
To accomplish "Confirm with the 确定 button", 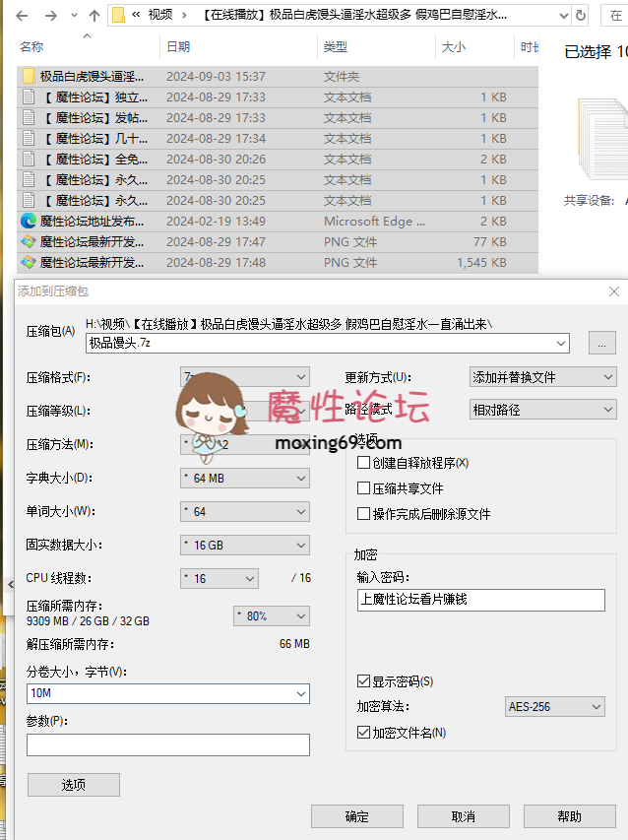I will click(357, 816).
